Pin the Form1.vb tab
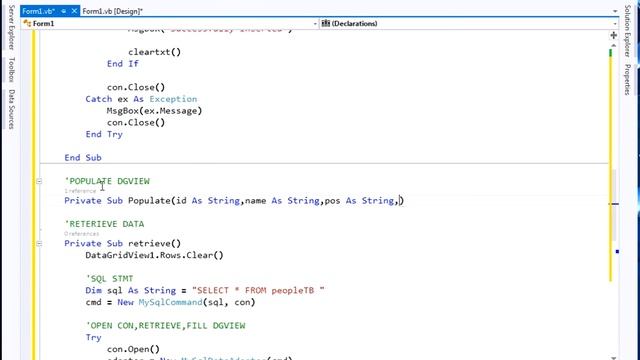The width and height of the screenshot is (640, 360). point(64,11)
